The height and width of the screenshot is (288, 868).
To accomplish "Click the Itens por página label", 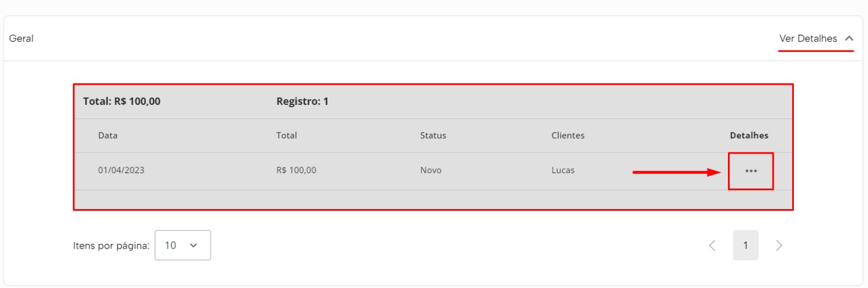I will 111,246.
